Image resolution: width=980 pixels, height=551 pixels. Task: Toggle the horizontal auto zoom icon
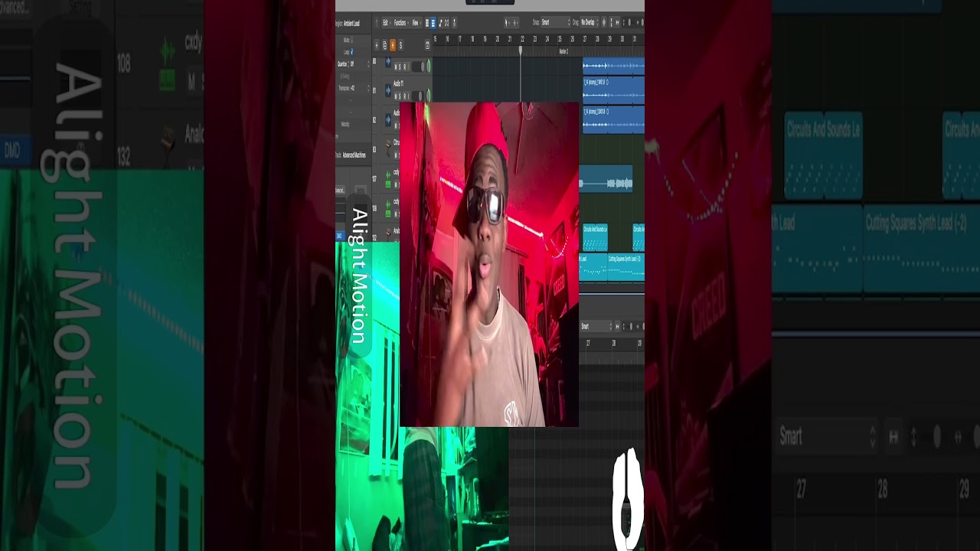click(617, 22)
